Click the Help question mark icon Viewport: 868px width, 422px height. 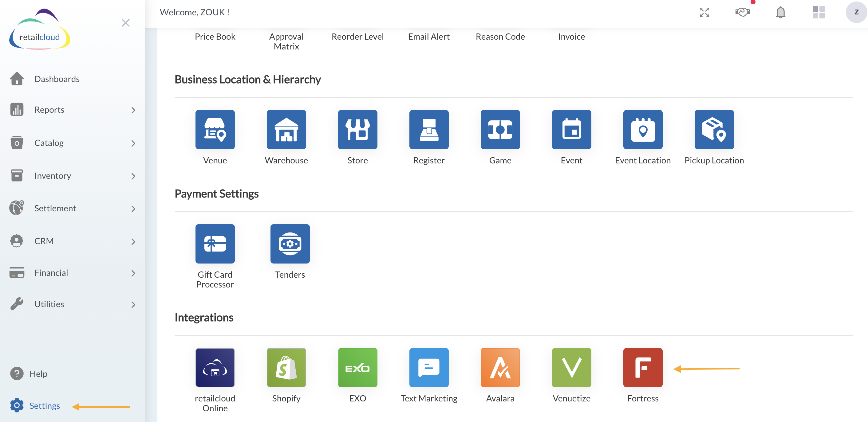(x=17, y=373)
